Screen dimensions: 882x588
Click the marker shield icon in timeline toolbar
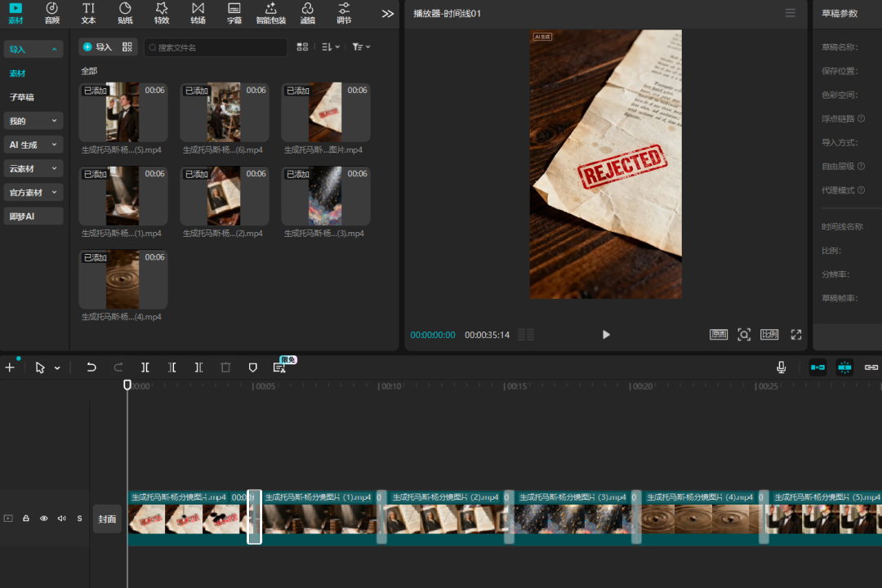click(x=253, y=367)
